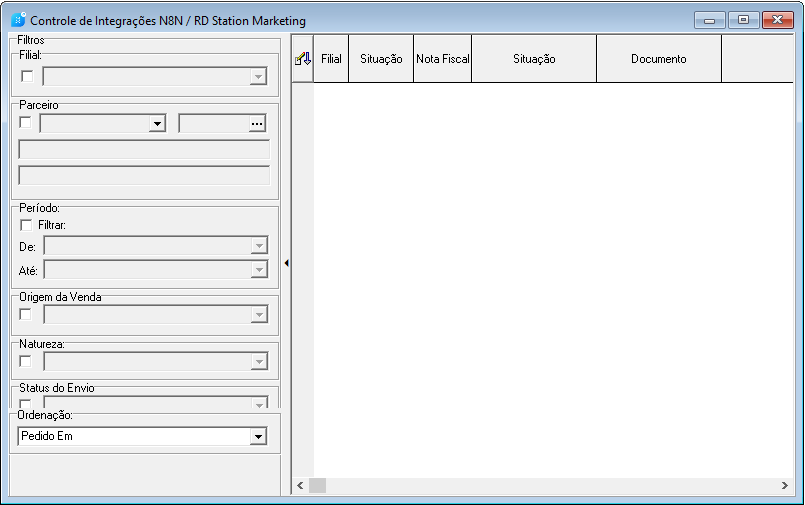Click the scroll right arrow of grid
This screenshot has width=805, height=505.
(784, 485)
